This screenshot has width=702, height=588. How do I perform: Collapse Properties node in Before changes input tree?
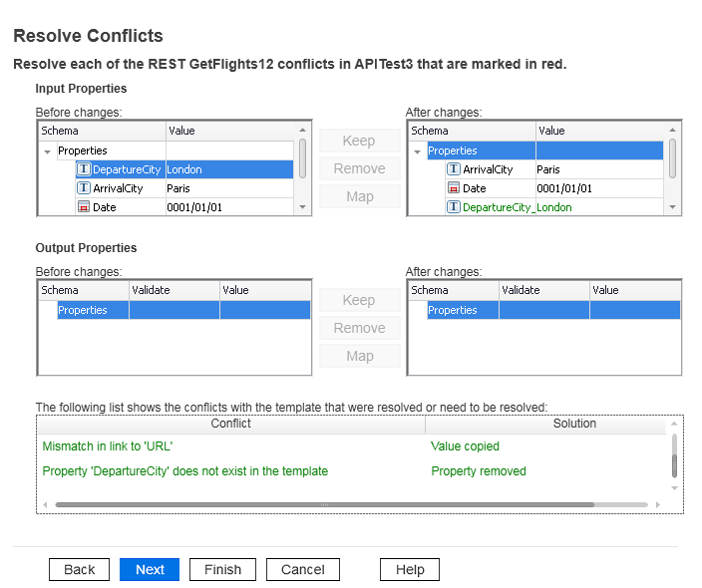pos(47,151)
